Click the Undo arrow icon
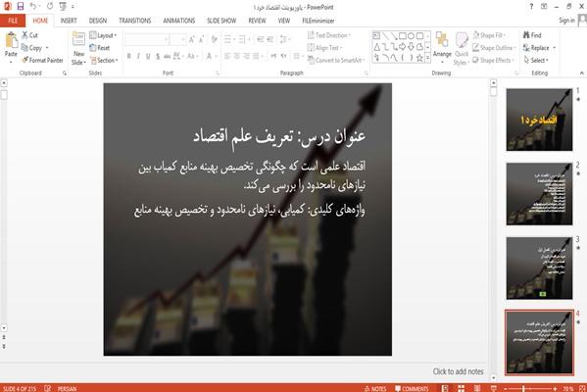The image size is (587, 392). [33, 6]
